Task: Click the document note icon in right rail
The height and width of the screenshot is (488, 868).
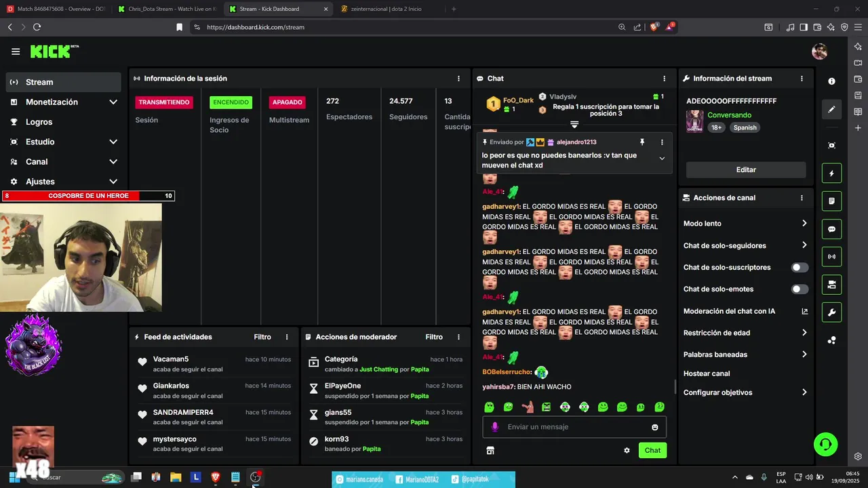Action: click(x=832, y=201)
